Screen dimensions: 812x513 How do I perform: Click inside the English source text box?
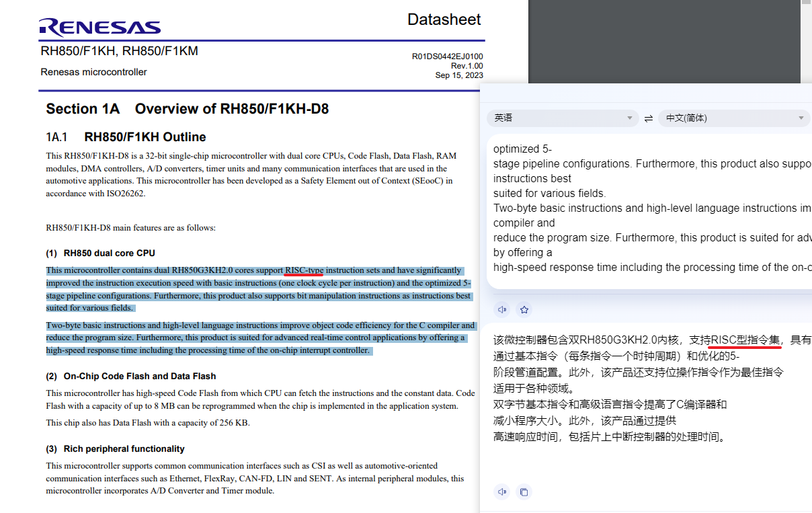click(x=649, y=212)
